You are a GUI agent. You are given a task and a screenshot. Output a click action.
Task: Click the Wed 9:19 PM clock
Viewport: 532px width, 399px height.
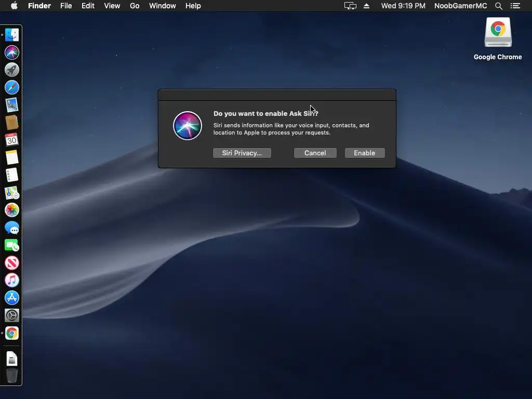403,6
